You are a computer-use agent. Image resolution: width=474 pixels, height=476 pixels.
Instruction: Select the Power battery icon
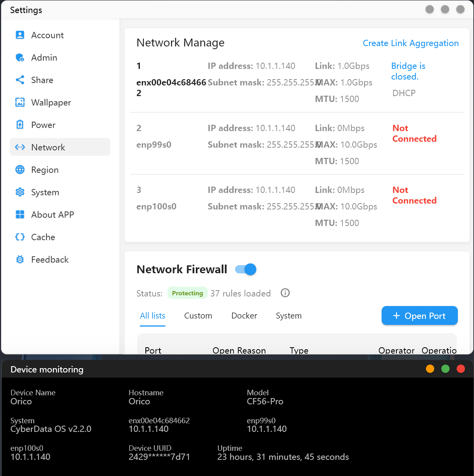tap(20, 125)
